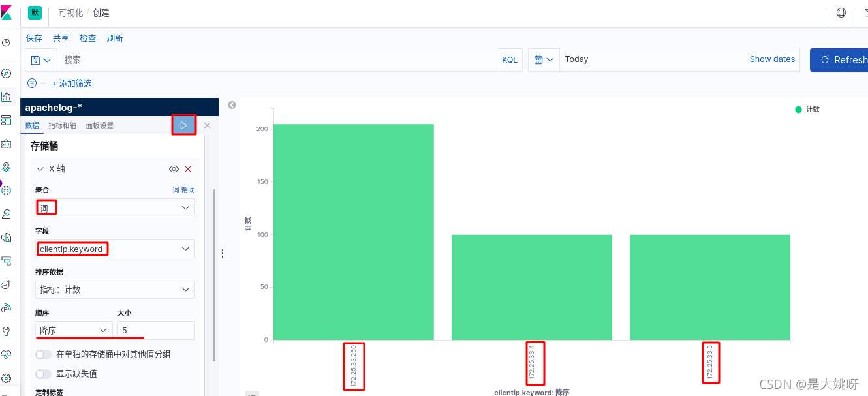Click the 计数 legend color dot
The width and height of the screenshot is (868, 396).
(798, 110)
